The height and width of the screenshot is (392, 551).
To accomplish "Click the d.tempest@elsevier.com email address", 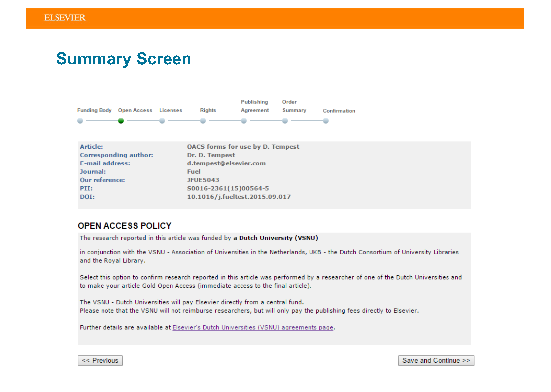I will pos(226,163).
